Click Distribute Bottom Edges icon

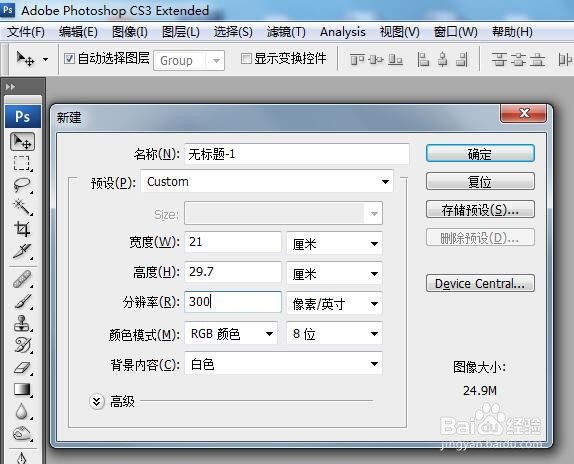click(x=537, y=59)
